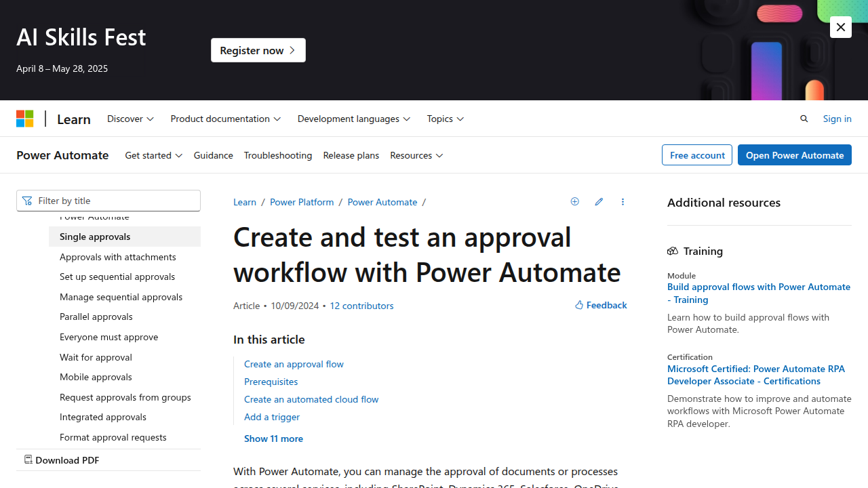Click the Microsoft logo
This screenshot has height=488, width=868.
pyautogui.click(x=25, y=119)
